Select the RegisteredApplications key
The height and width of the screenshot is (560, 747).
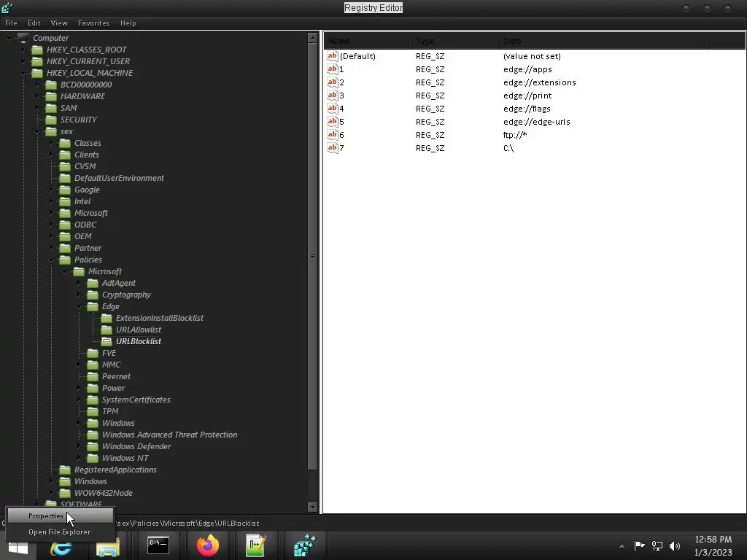(115, 470)
